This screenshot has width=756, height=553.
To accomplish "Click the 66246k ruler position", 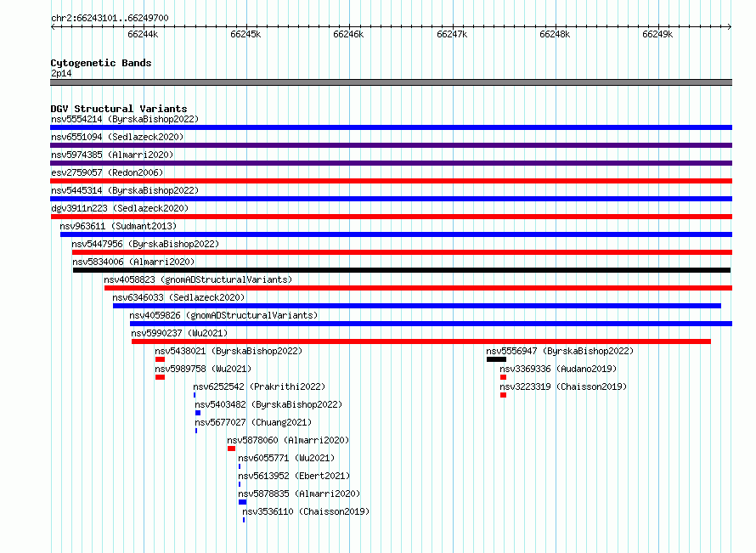I will tap(348, 34).
